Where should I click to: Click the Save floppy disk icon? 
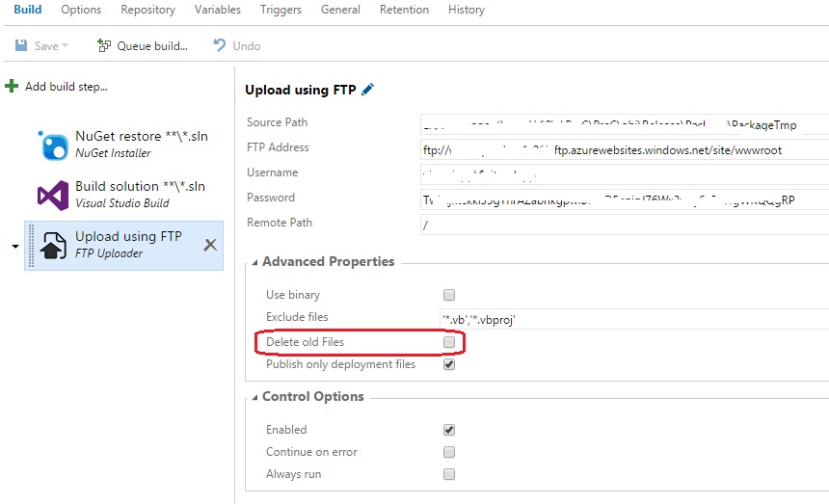(21, 45)
